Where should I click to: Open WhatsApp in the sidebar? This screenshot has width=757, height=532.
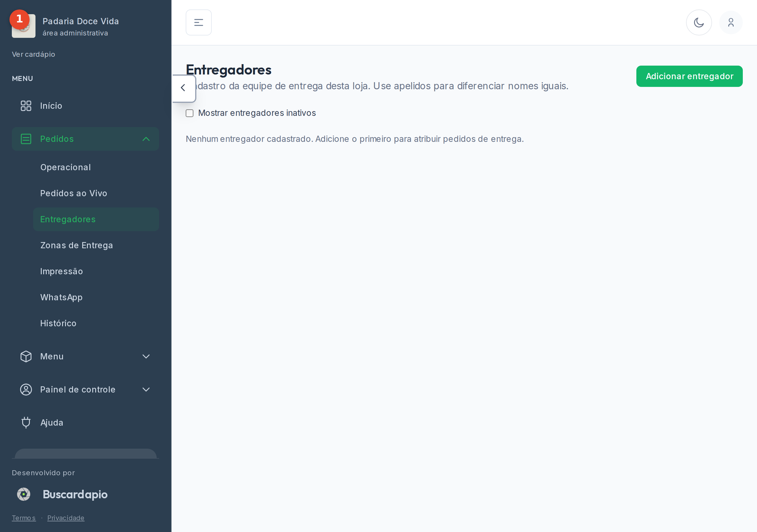pyautogui.click(x=96, y=297)
